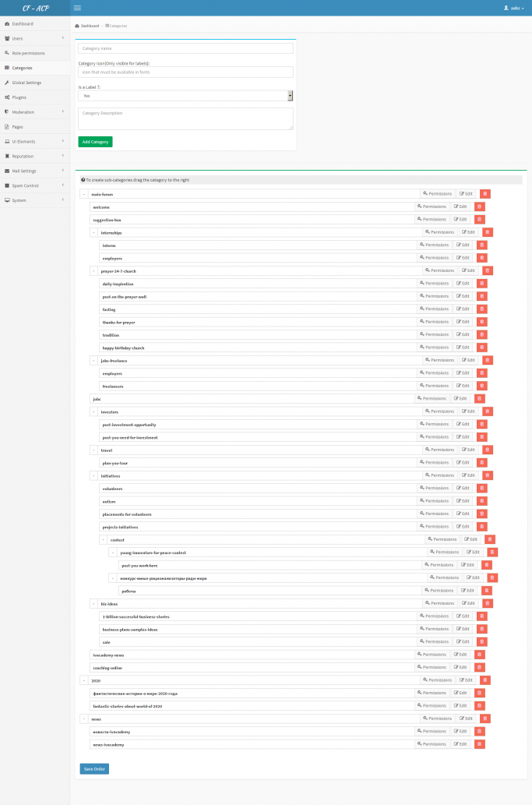Open the user account menu
Screen dimensions: 532x805
click(513, 9)
